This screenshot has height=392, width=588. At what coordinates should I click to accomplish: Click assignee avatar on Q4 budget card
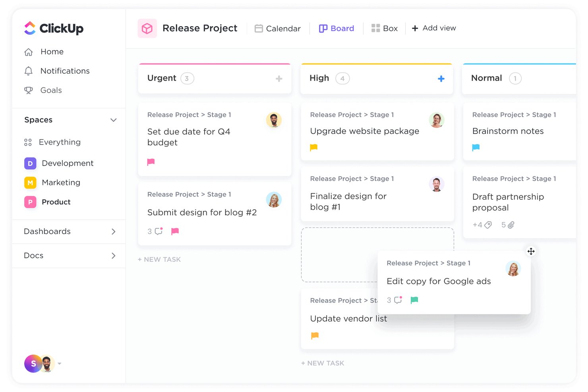coord(274,120)
